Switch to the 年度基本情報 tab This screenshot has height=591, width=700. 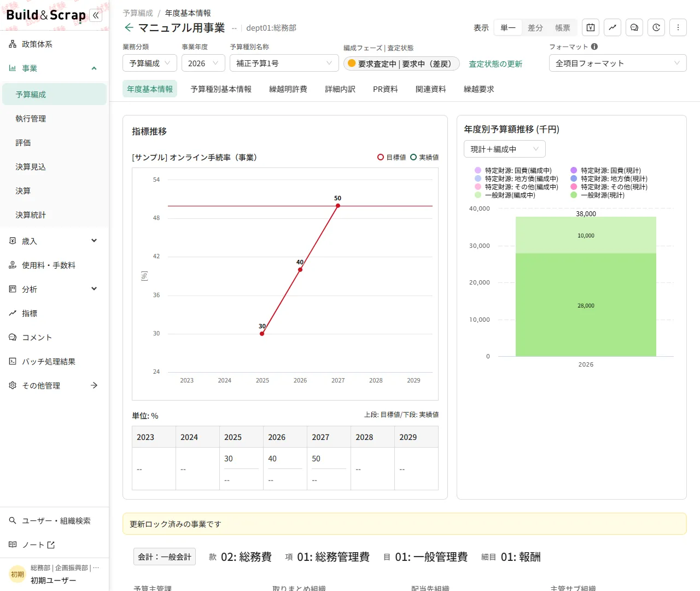click(x=150, y=89)
